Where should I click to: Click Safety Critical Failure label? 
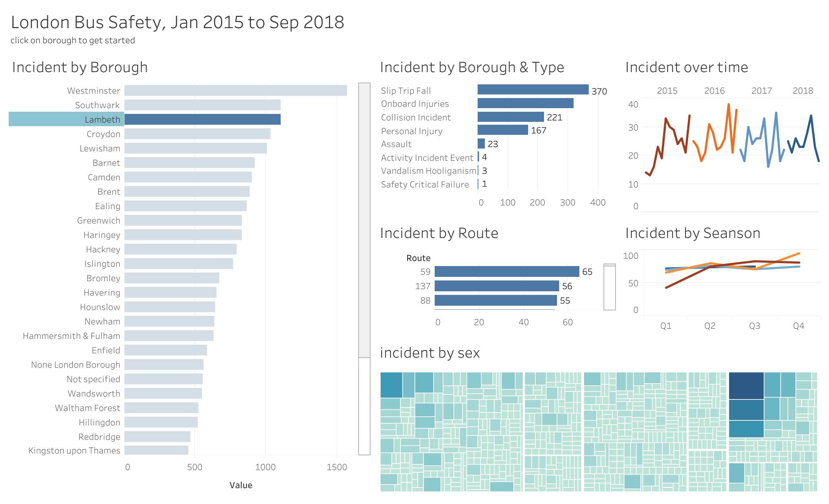[425, 185]
